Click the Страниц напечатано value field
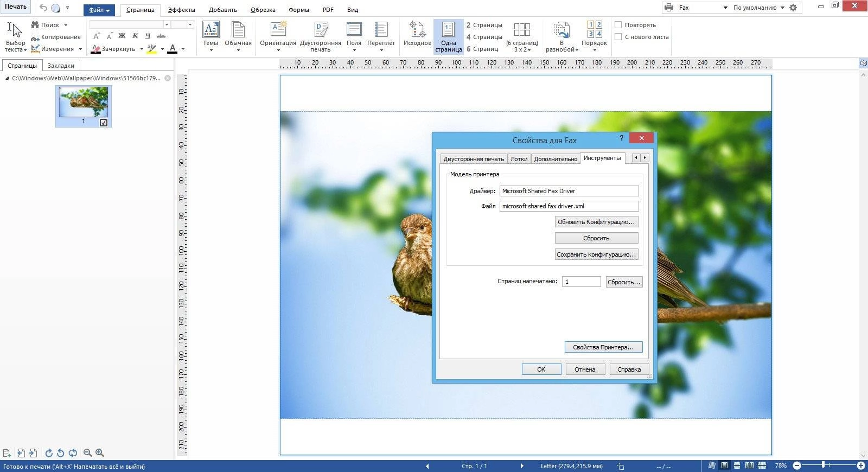Viewport: 868px width, 472px height. 582,282
